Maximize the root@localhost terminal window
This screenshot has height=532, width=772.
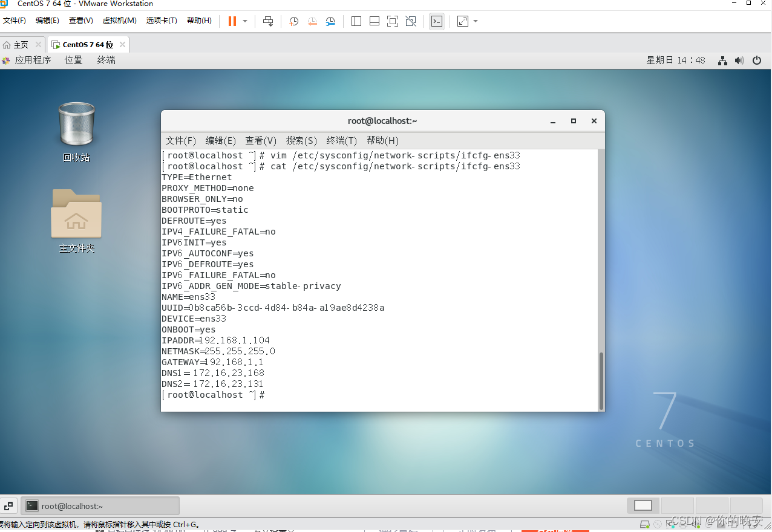[x=574, y=121]
